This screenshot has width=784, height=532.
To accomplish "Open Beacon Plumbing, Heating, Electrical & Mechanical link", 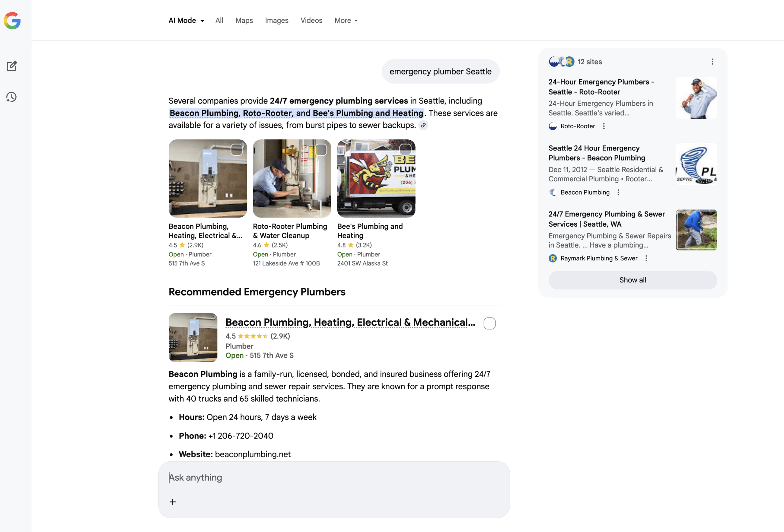I will click(x=350, y=323).
